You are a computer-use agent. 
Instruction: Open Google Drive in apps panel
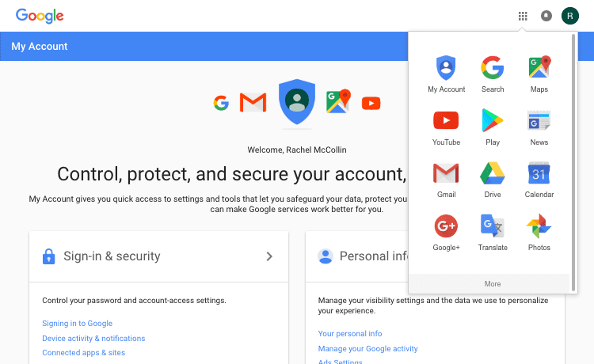click(493, 180)
